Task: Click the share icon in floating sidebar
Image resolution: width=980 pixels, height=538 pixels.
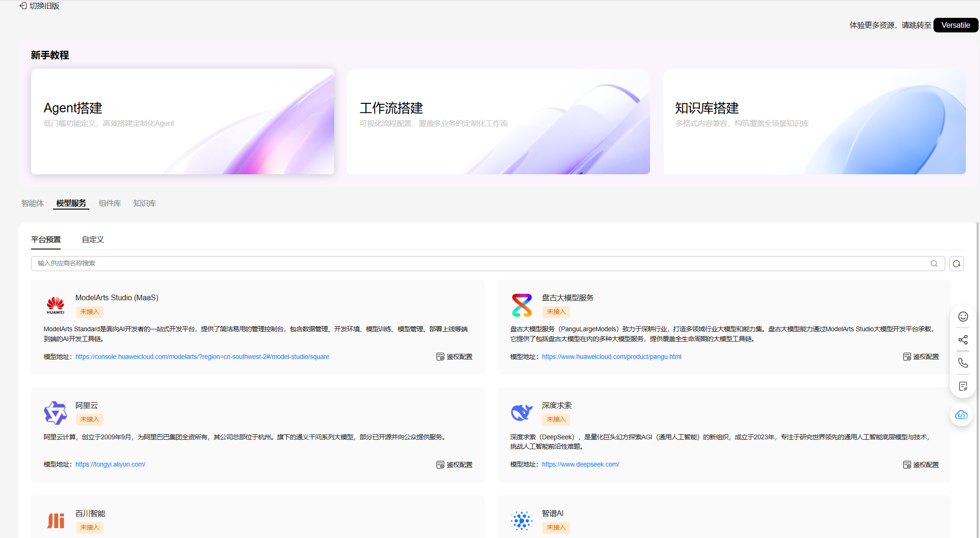Action: coord(963,340)
